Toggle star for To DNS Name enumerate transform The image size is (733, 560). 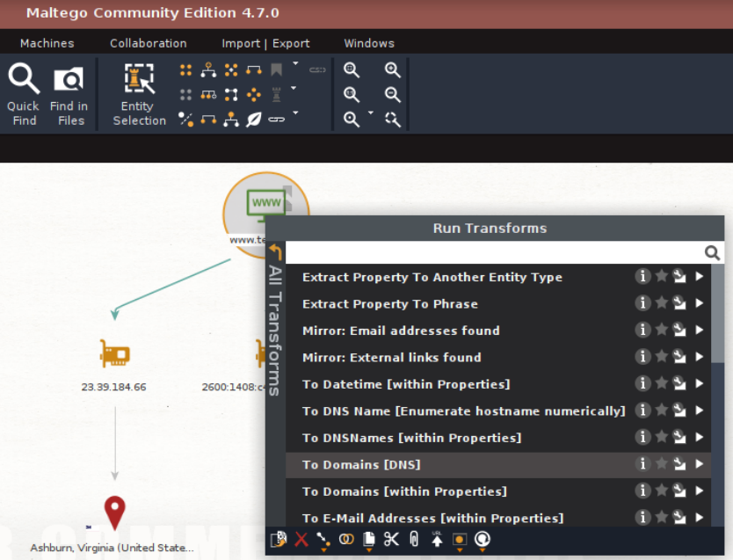coord(662,411)
